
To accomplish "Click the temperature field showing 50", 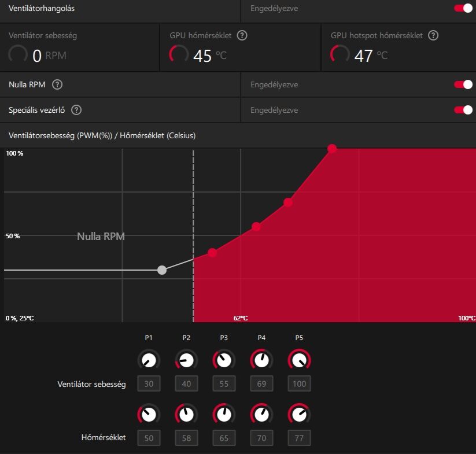I will pyautogui.click(x=149, y=438).
